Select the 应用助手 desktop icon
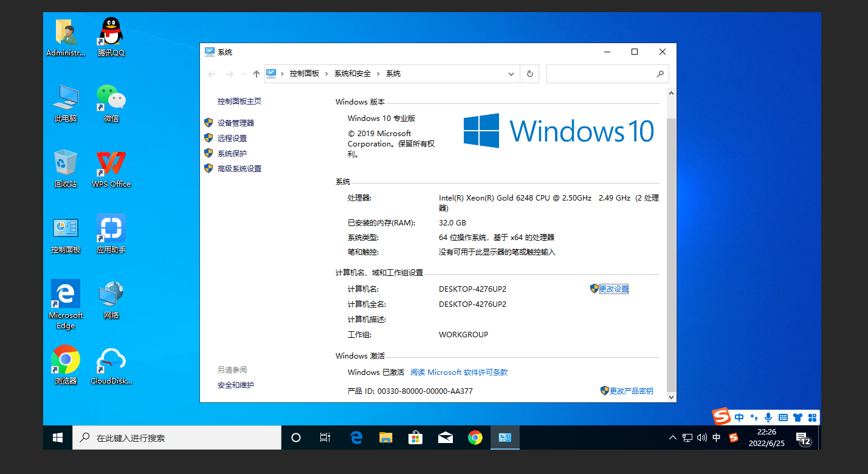This screenshot has width=868, height=474. tap(111, 235)
